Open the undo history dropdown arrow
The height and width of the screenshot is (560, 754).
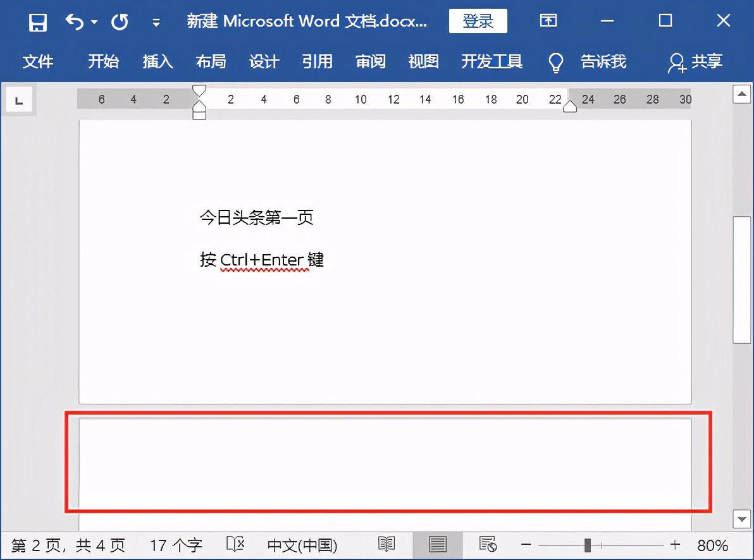point(94,21)
